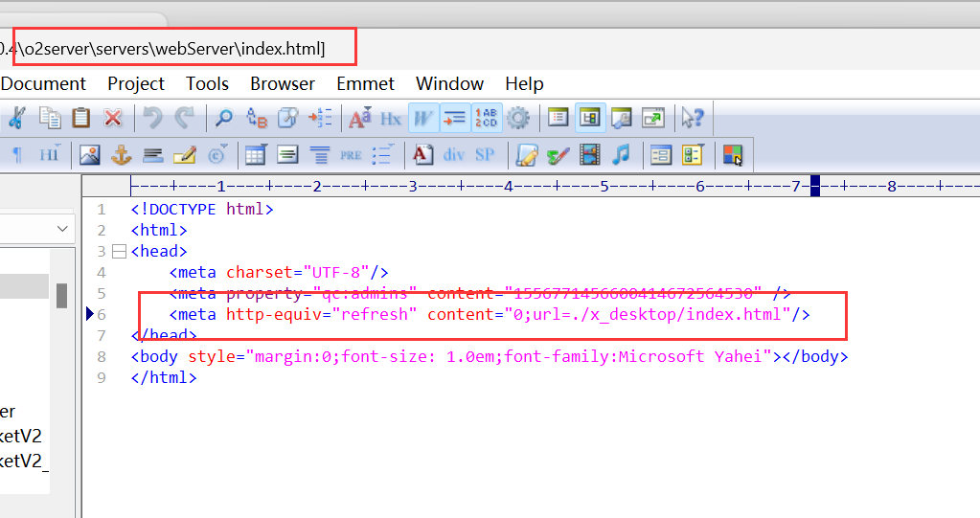Viewport: 980px width, 518px height.
Task: Click the green S script icon
Action: pos(558,155)
